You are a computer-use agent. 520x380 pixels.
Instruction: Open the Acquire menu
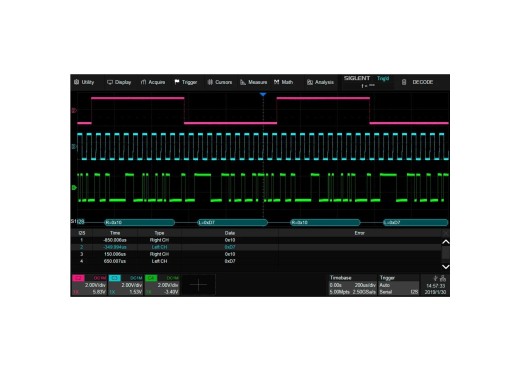click(x=153, y=82)
